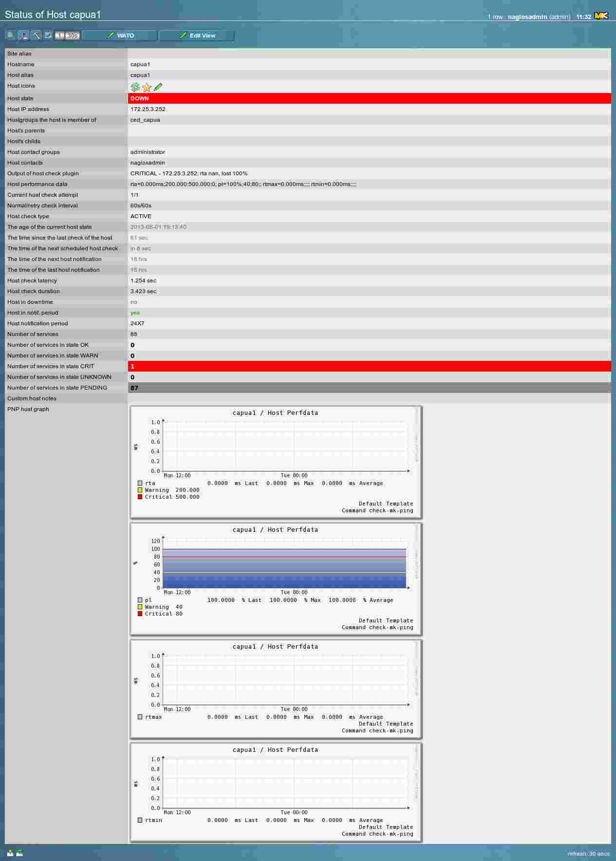Screen dimensions: 616x861
Task: Click the WATO button
Action: [120, 36]
